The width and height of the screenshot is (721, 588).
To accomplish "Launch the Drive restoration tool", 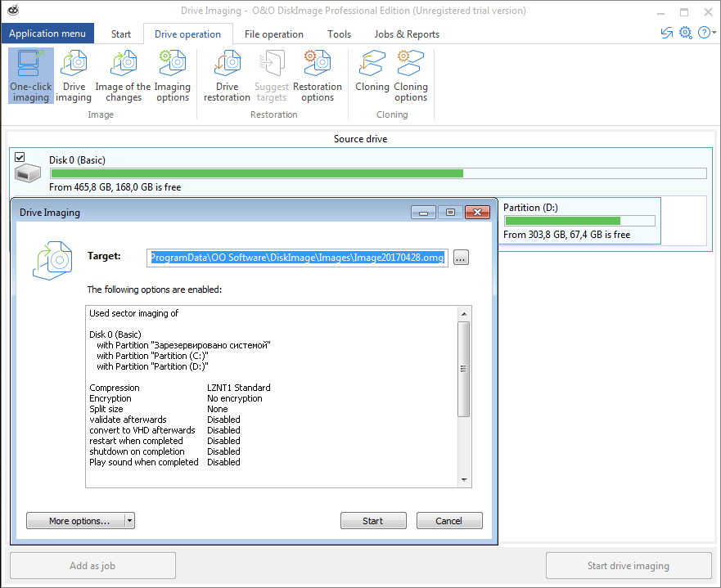I will click(x=227, y=76).
